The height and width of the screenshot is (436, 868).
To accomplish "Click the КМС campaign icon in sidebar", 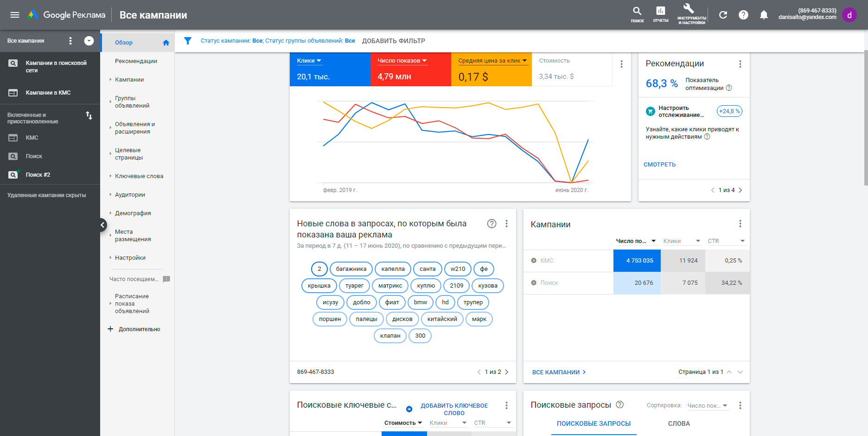I will pyautogui.click(x=13, y=138).
